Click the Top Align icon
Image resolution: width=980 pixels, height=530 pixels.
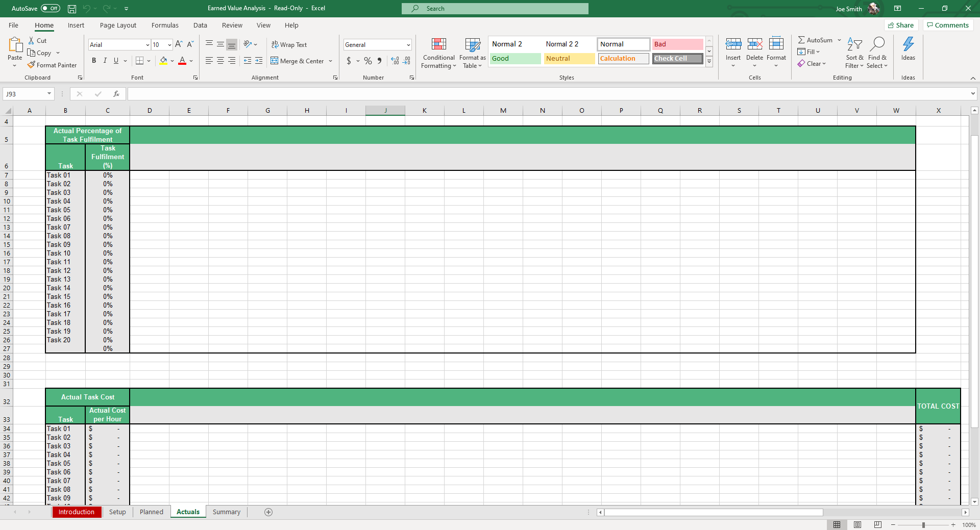(x=209, y=44)
